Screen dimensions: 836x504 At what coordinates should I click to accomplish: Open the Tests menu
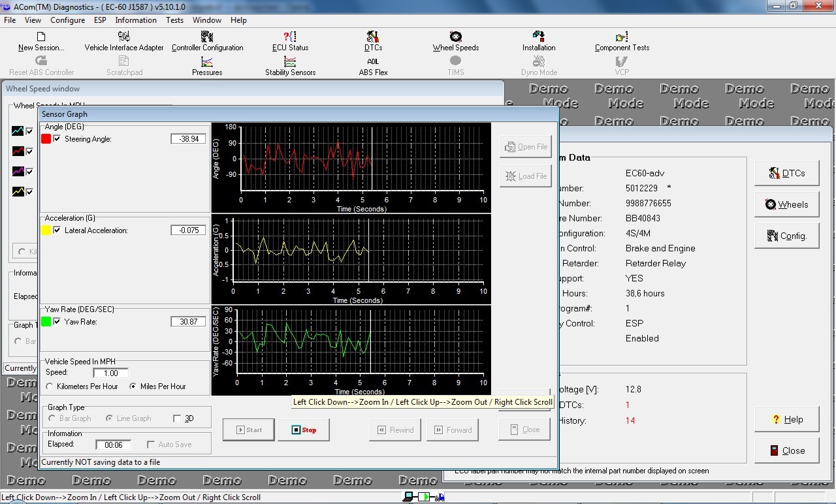(174, 20)
